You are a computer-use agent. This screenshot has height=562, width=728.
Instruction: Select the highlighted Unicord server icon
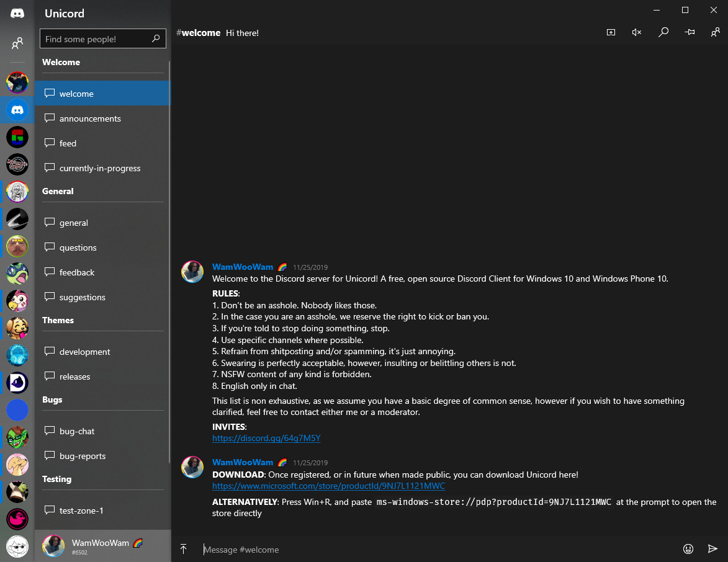tap(17, 110)
